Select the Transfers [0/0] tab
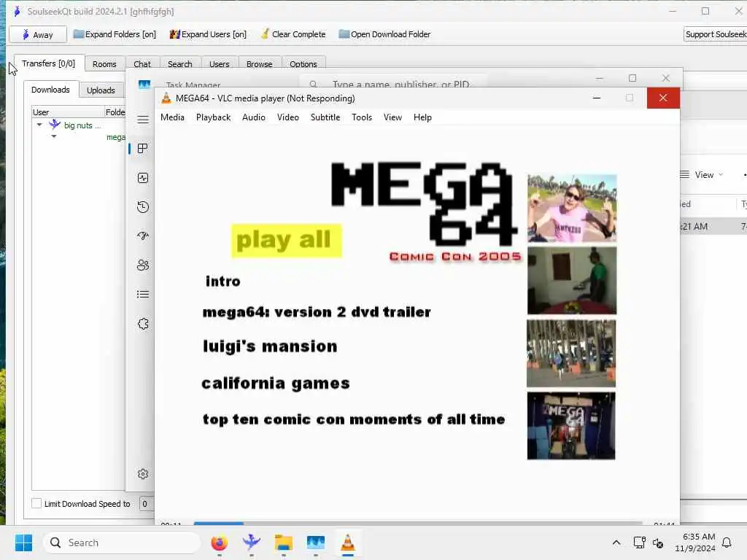747x560 pixels. 49,63
